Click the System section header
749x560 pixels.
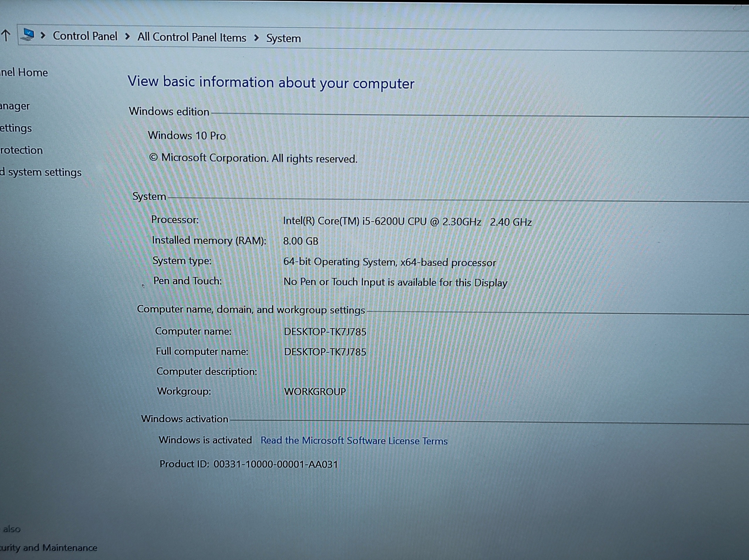149,196
